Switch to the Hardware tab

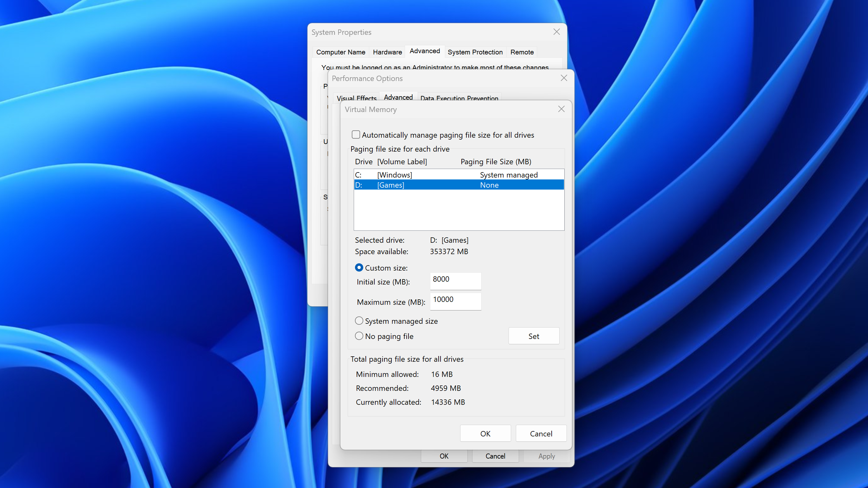(387, 52)
